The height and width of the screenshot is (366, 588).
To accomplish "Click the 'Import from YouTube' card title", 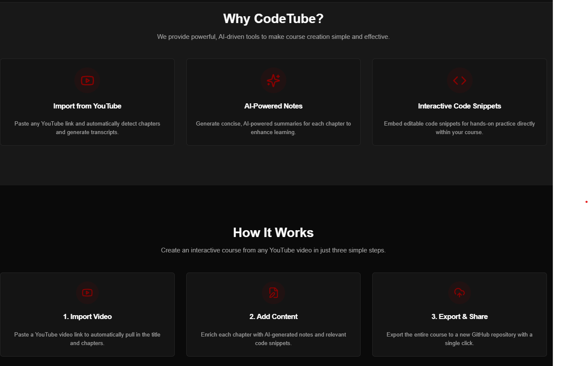I will pyautogui.click(x=87, y=106).
